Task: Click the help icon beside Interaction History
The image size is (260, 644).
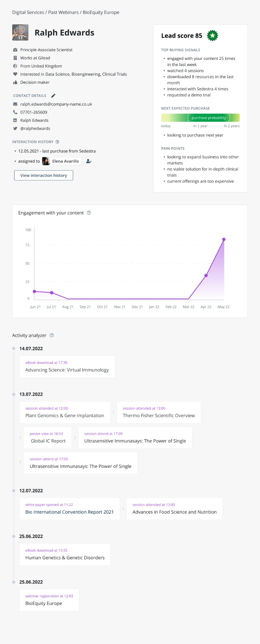Action: (x=57, y=142)
